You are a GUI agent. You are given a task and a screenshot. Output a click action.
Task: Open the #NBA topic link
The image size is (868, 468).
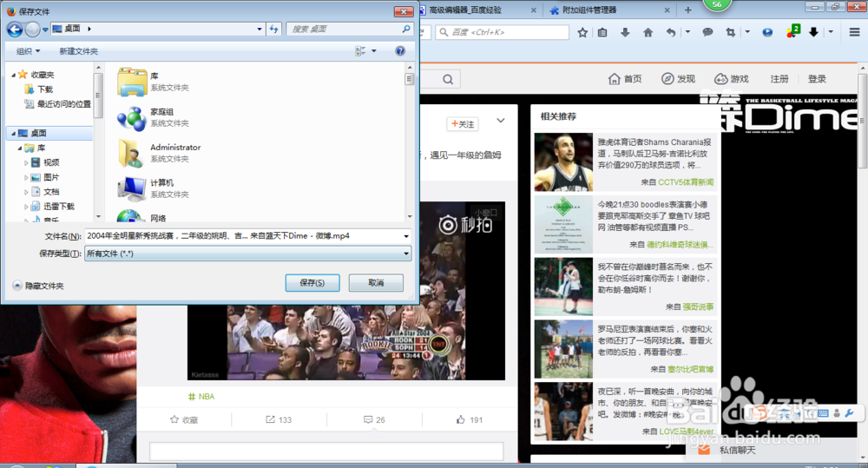click(201, 397)
